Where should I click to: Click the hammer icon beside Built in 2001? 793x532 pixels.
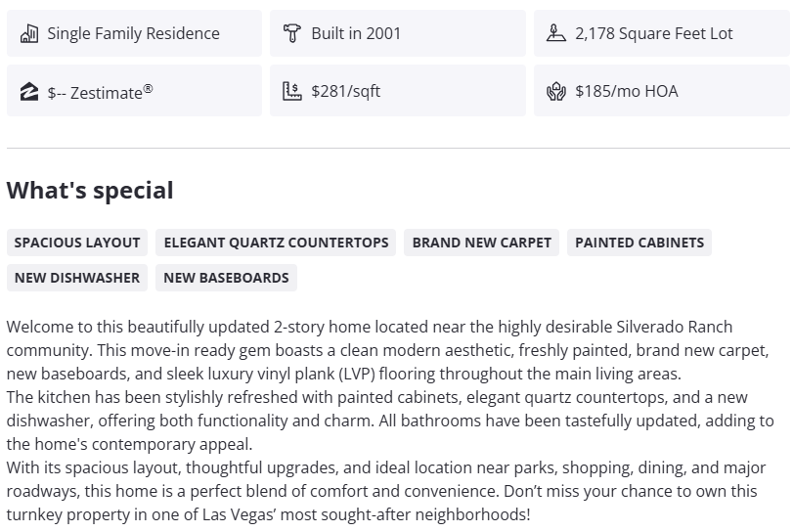point(291,33)
